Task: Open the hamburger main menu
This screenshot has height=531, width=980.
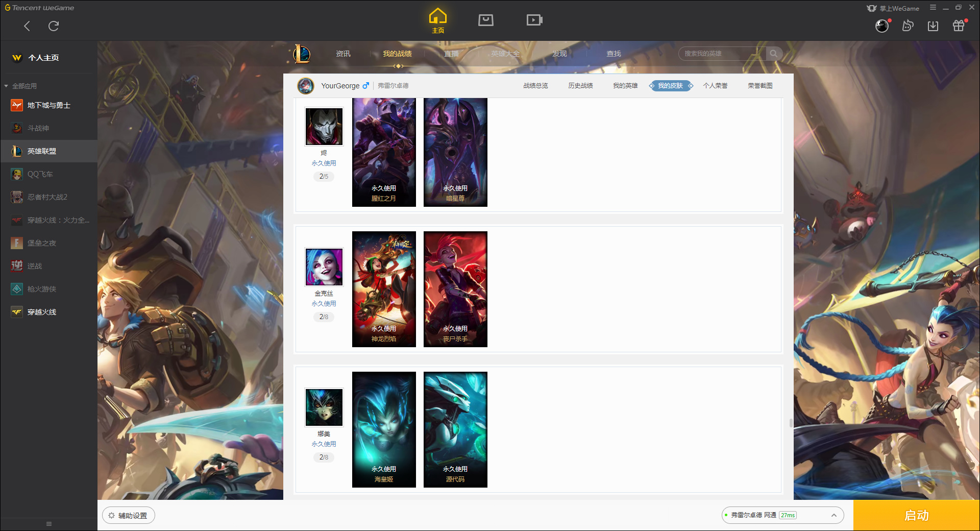Action: point(933,8)
